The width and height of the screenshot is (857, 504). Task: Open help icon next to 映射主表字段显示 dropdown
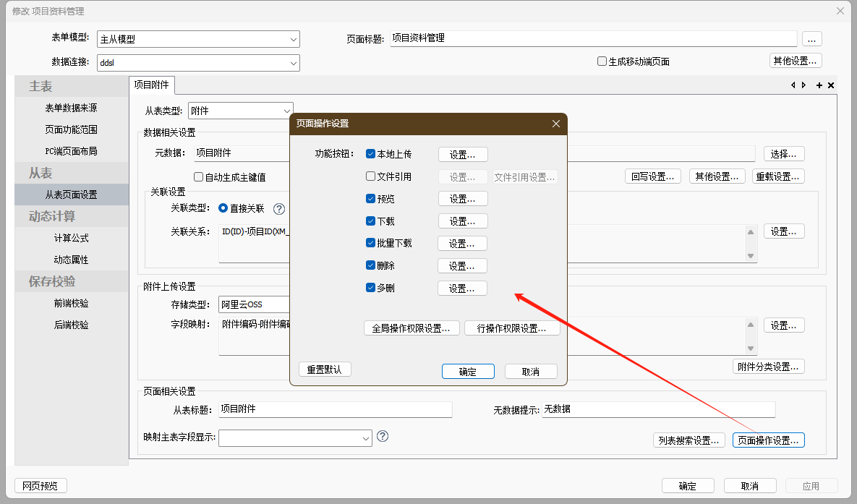383,436
